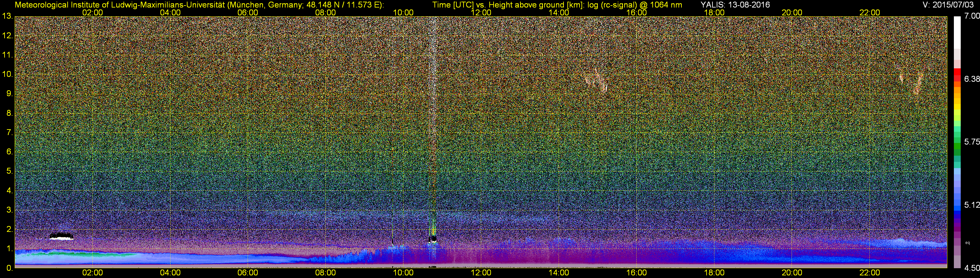Click the 4.50 value on the color scale
Image resolution: width=980 pixels, height=278 pixels.
point(972,268)
